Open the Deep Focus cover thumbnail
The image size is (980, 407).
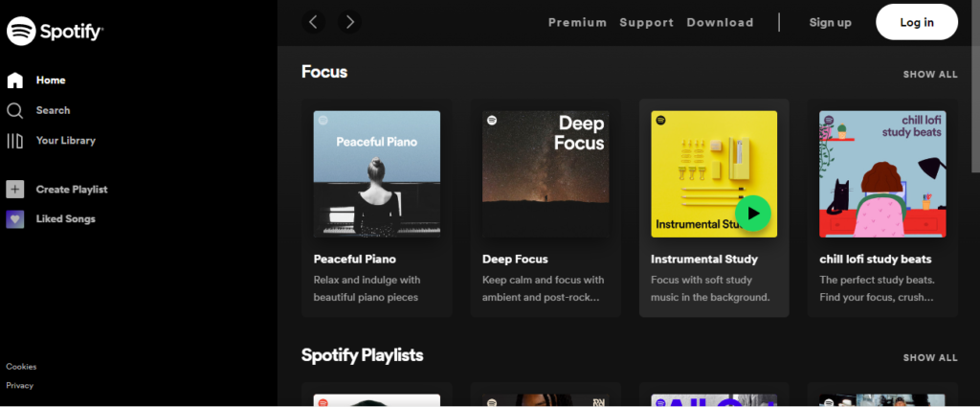[x=546, y=174]
